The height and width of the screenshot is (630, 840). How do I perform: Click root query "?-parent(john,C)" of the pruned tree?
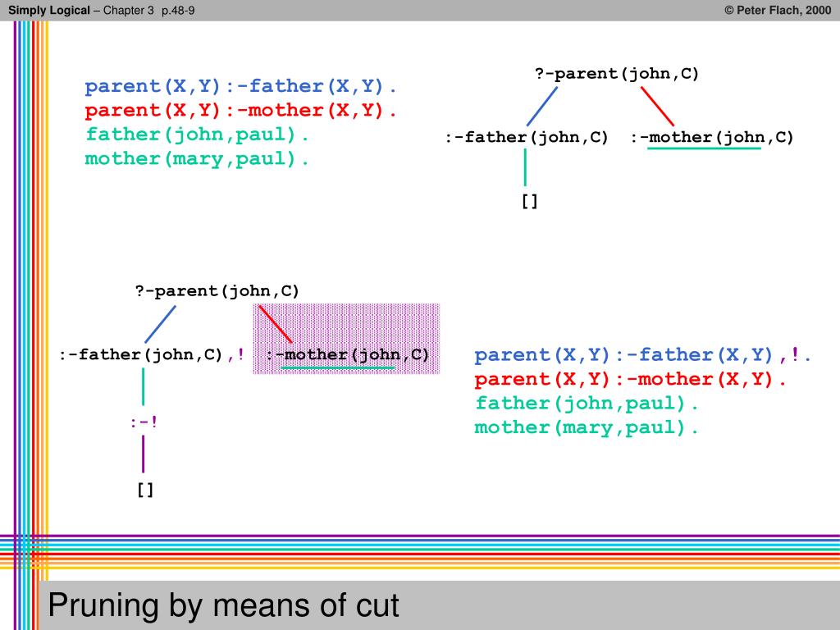tap(217, 291)
